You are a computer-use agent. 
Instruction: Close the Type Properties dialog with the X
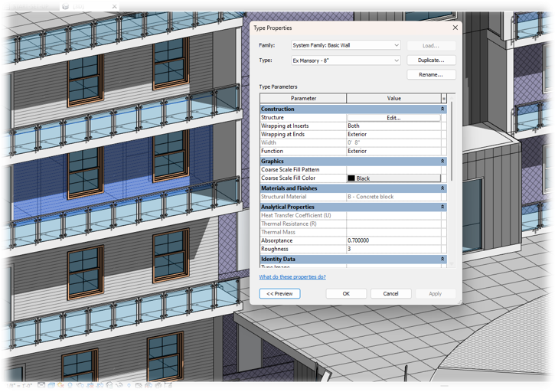point(455,28)
